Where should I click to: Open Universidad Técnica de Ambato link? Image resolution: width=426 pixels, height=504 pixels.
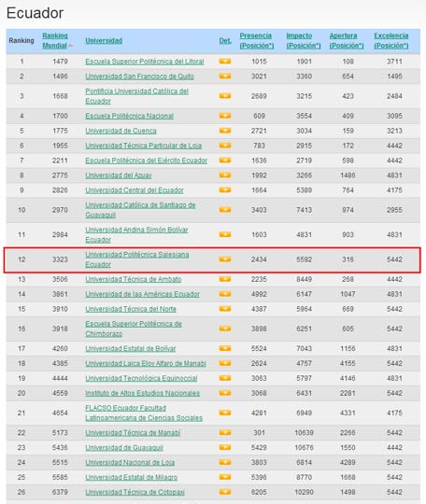coord(134,279)
